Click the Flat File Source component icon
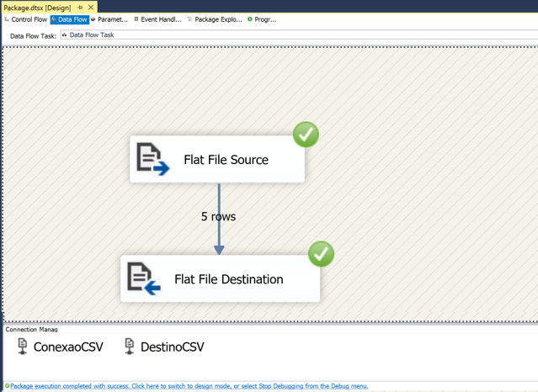The image size is (538, 392). coord(152,159)
